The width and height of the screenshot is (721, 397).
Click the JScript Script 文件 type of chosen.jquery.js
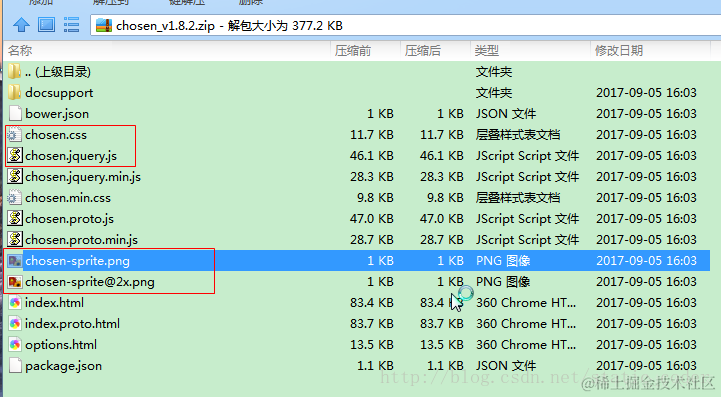(x=527, y=156)
